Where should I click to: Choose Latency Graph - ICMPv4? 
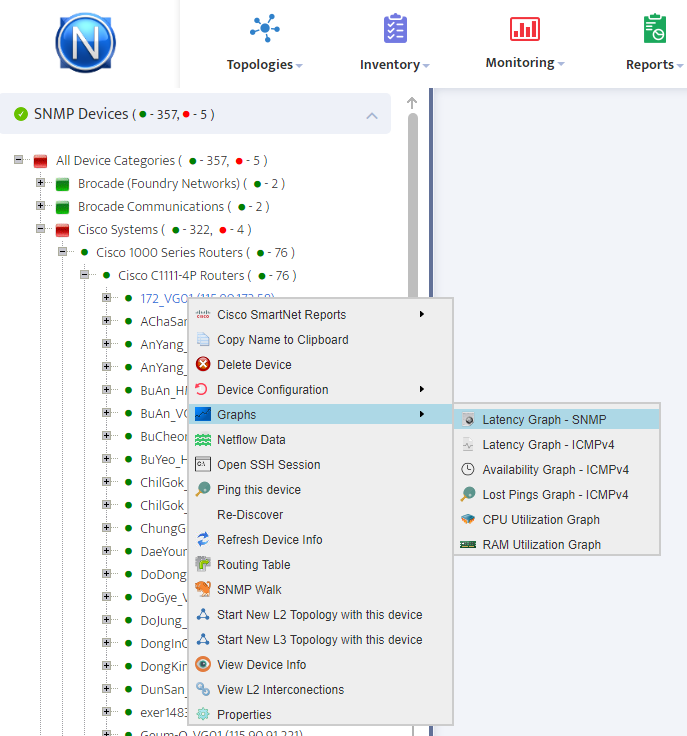557,444
